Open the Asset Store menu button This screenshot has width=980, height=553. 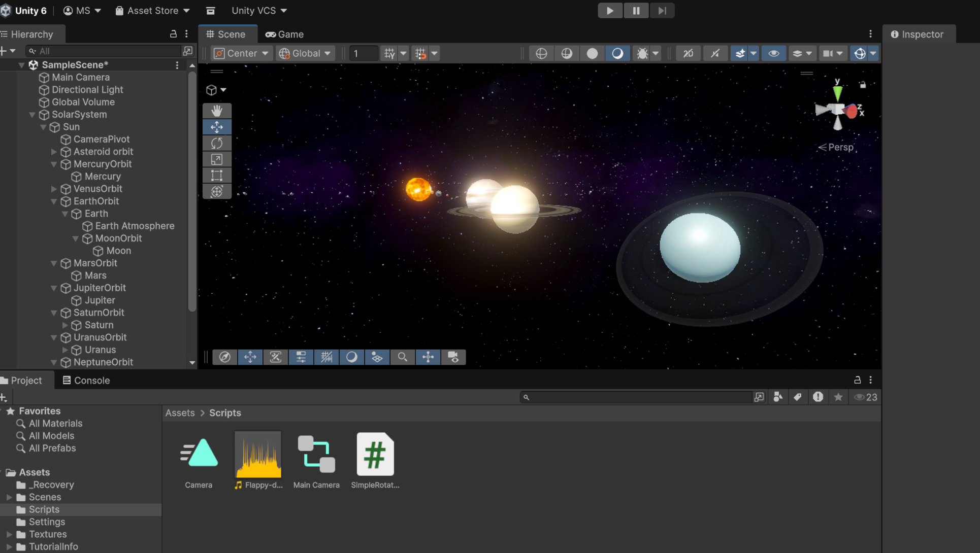153,11
